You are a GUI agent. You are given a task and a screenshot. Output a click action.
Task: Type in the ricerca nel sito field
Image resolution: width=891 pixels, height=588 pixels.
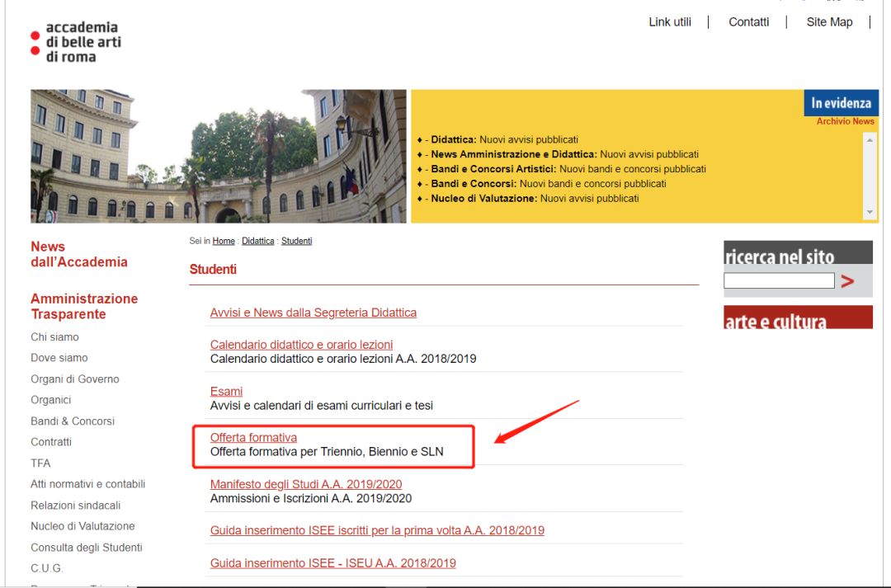pos(779,281)
